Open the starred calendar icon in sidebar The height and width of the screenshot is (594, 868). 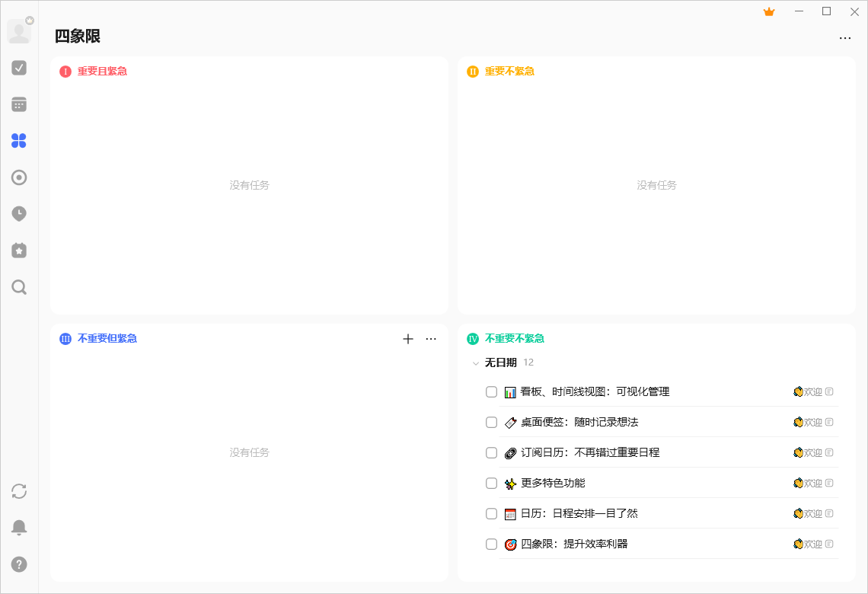point(19,251)
